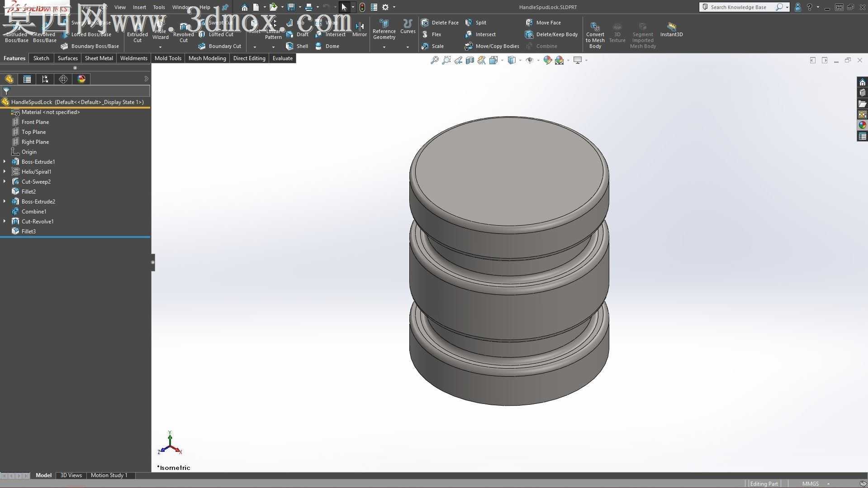The image size is (868, 488).
Task: Open the Options gear icon
Action: (x=385, y=7)
